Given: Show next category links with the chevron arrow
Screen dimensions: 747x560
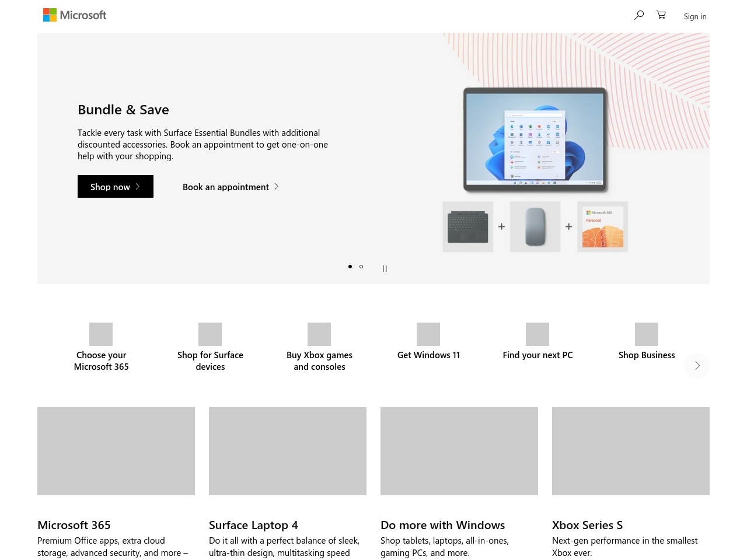Looking at the screenshot, I should tap(697, 366).
